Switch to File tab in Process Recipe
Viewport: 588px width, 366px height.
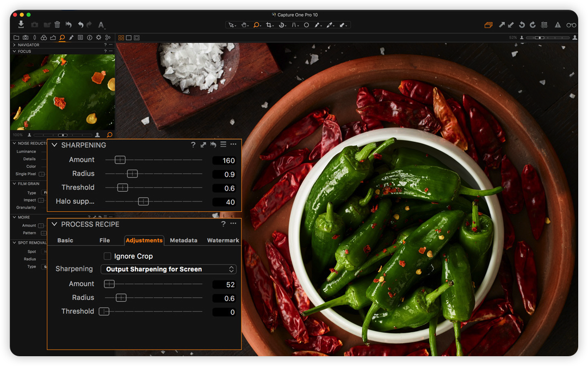(104, 240)
